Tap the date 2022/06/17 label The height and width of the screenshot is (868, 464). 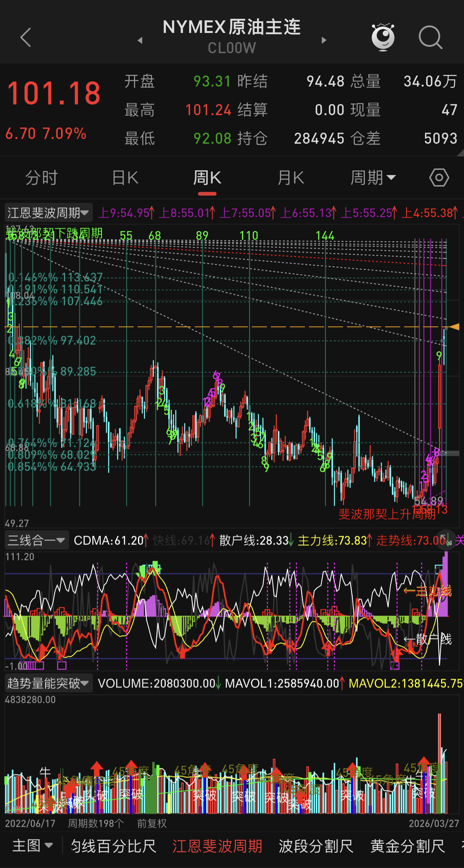click(30, 824)
